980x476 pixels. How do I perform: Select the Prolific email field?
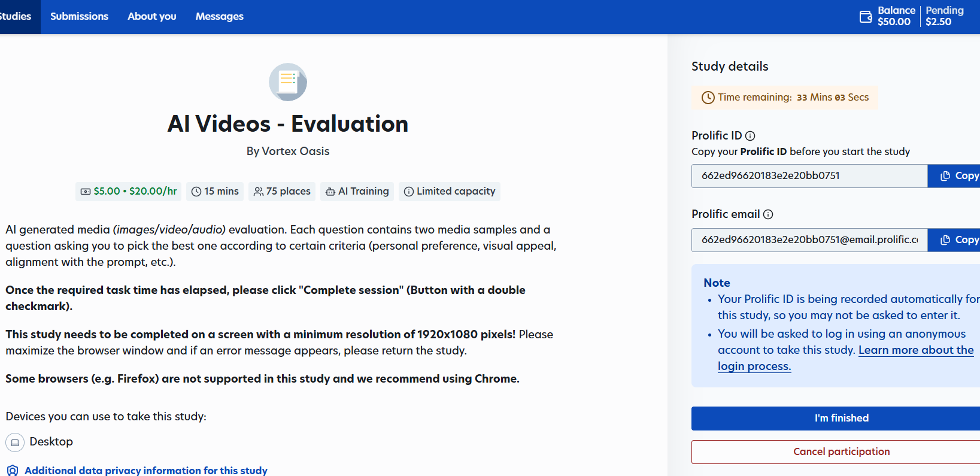(x=809, y=240)
